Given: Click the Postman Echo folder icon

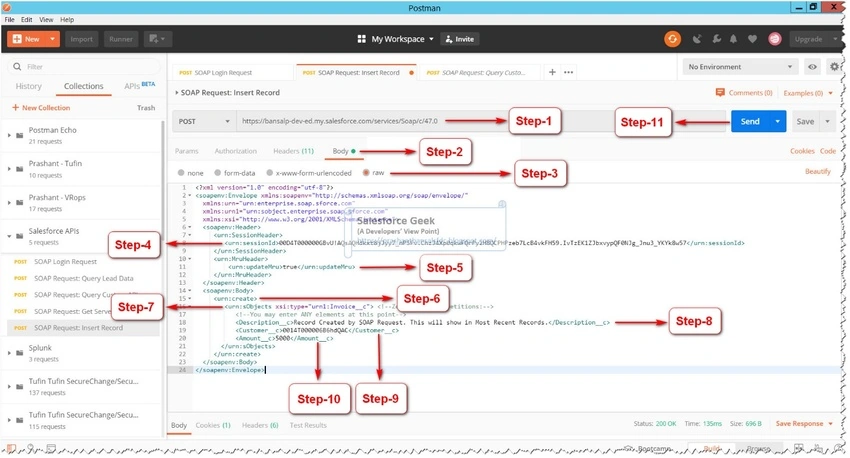Looking at the screenshot, I should click(x=20, y=135).
